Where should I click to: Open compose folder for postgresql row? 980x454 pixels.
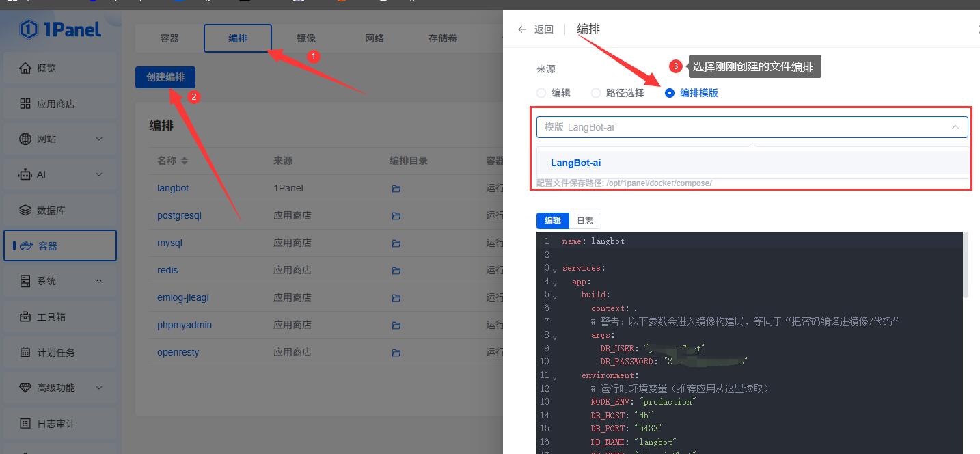396,215
